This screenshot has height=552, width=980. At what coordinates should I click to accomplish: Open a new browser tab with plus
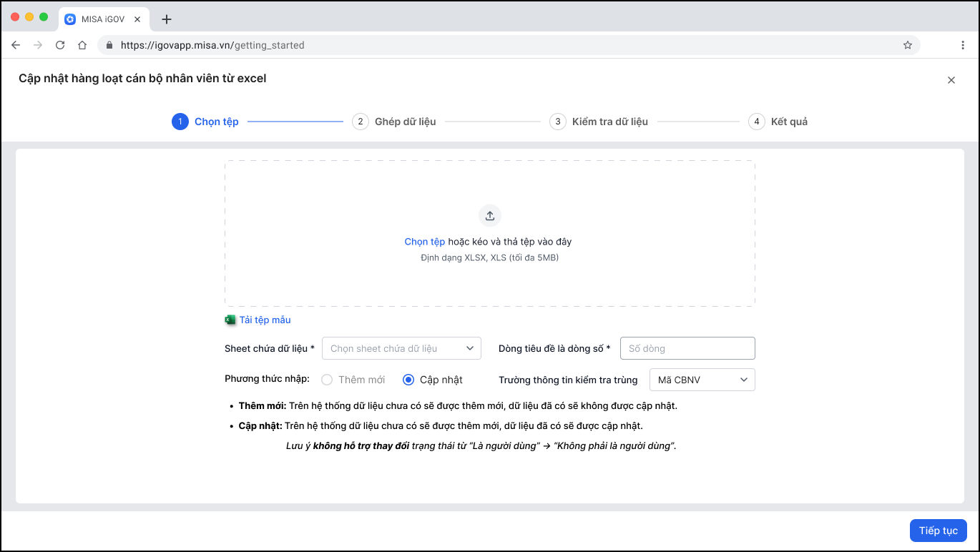[x=167, y=19]
